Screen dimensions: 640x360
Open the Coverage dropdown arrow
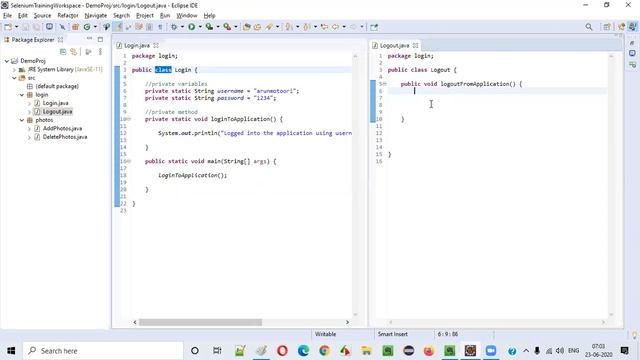point(218,27)
